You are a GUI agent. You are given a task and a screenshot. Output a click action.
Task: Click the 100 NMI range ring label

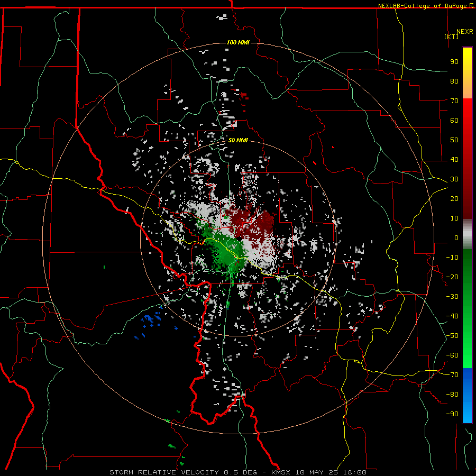238,42
